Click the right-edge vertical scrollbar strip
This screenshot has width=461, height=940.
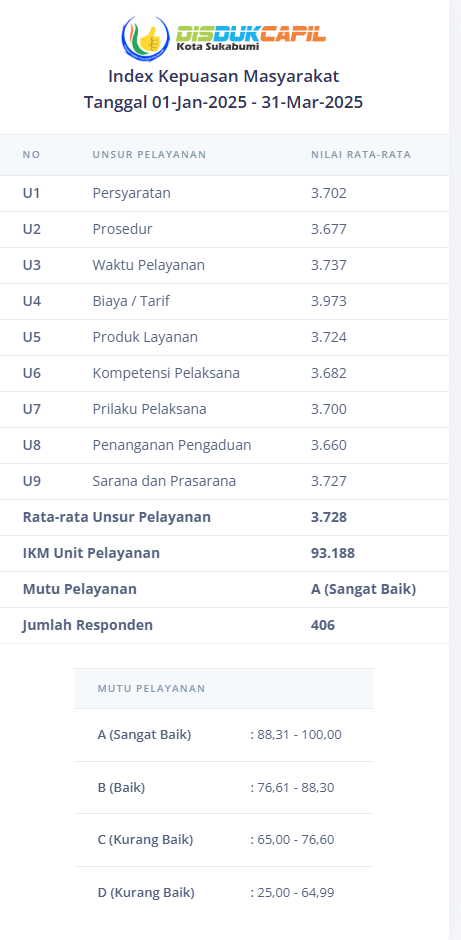coord(455,470)
